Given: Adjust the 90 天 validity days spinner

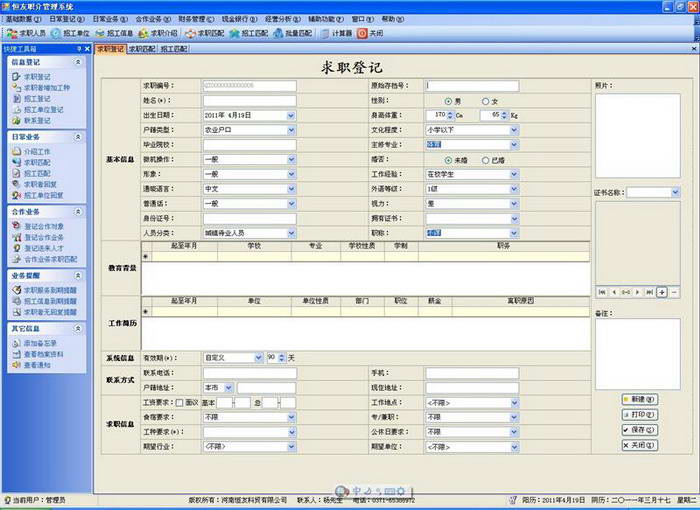Looking at the screenshot, I should click(281, 358).
